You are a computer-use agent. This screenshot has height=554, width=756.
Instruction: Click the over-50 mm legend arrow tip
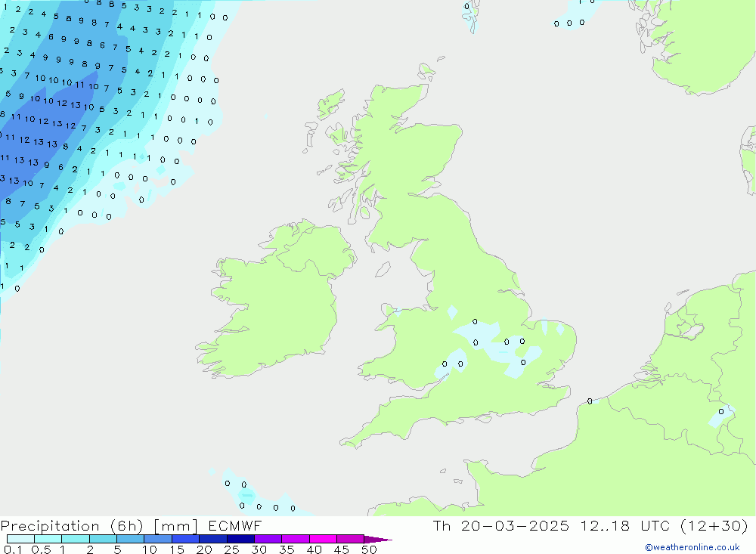tap(377, 540)
